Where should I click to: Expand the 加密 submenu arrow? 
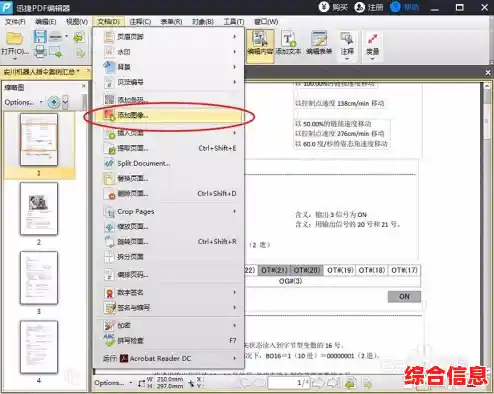tap(235, 325)
